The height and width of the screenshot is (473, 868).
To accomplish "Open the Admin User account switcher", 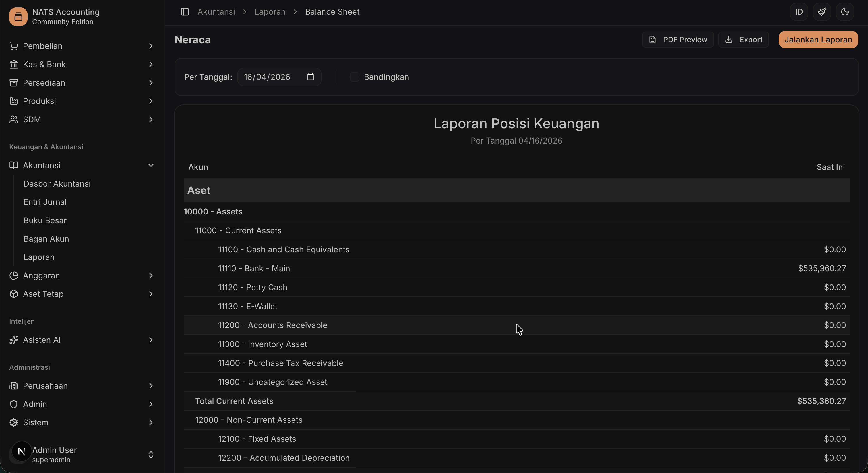I will coord(151,455).
